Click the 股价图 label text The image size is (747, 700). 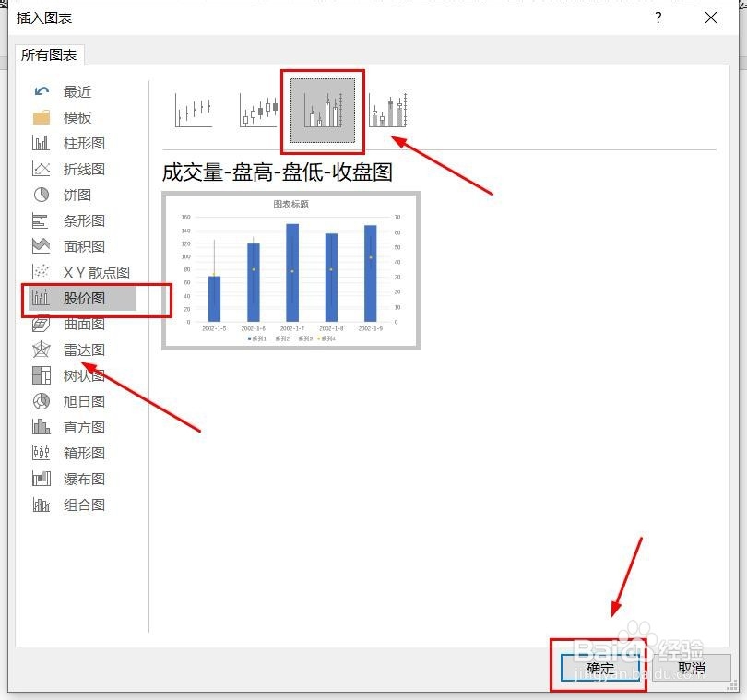(84, 298)
